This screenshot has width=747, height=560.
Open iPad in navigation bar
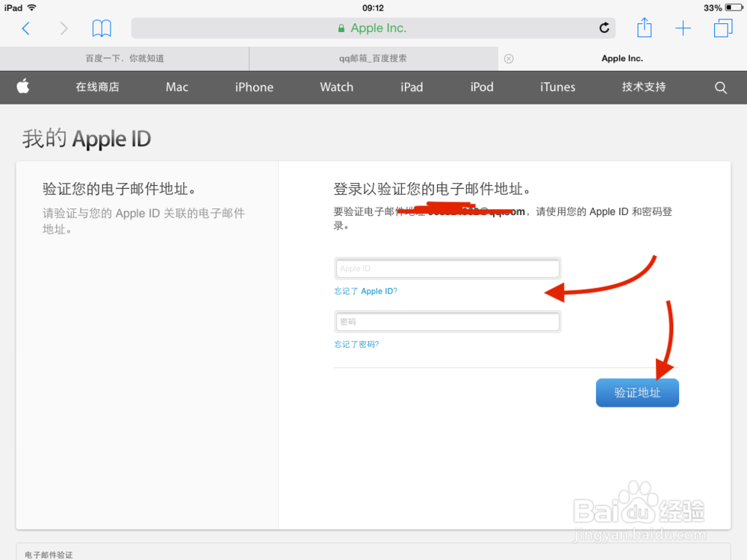(412, 87)
